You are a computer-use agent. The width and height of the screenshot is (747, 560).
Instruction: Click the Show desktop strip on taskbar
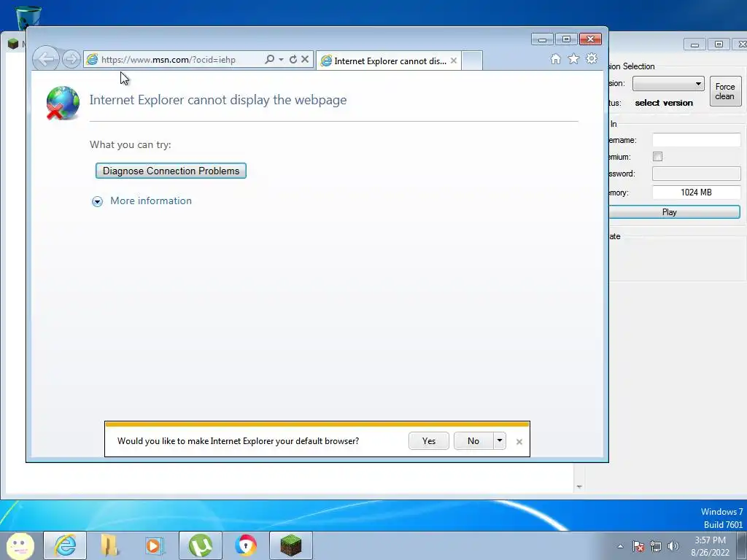click(742, 545)
